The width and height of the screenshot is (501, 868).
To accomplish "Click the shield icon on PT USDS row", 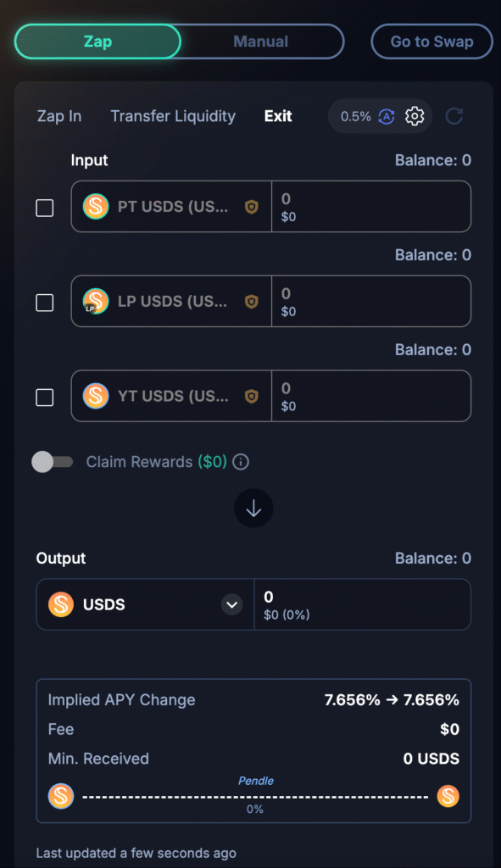I will point(251,207).
